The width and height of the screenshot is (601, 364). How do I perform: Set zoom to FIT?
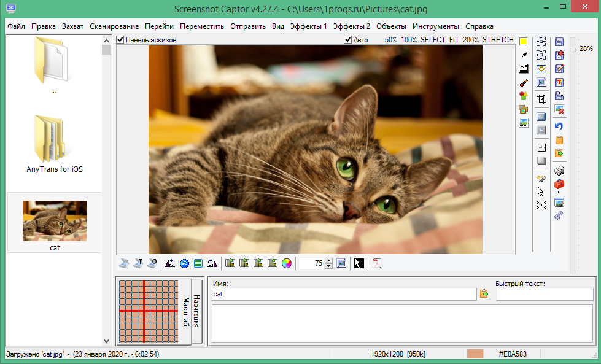coord(454,40)
